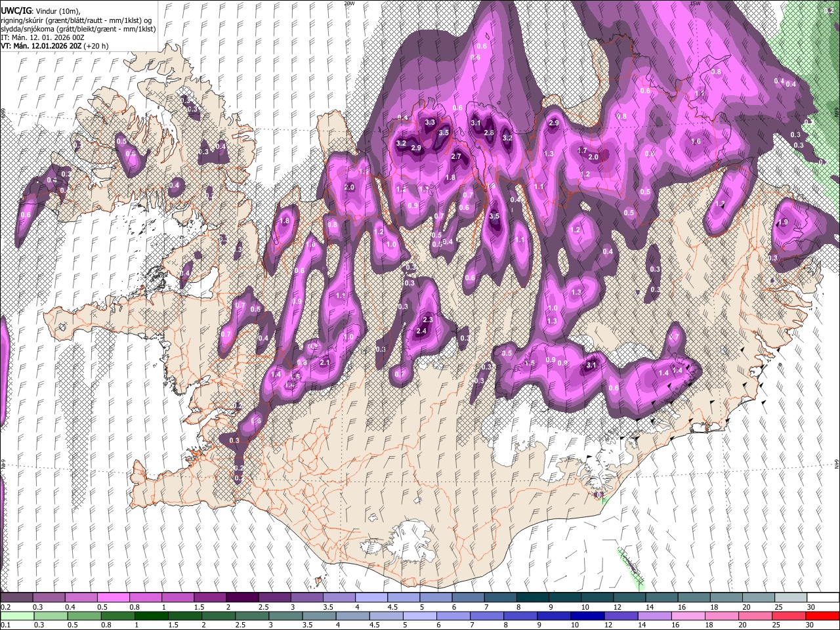This screenshot has width=840, height=630.
Task: Pick the white upper swatch after 30
Action: tap(823, 598)
